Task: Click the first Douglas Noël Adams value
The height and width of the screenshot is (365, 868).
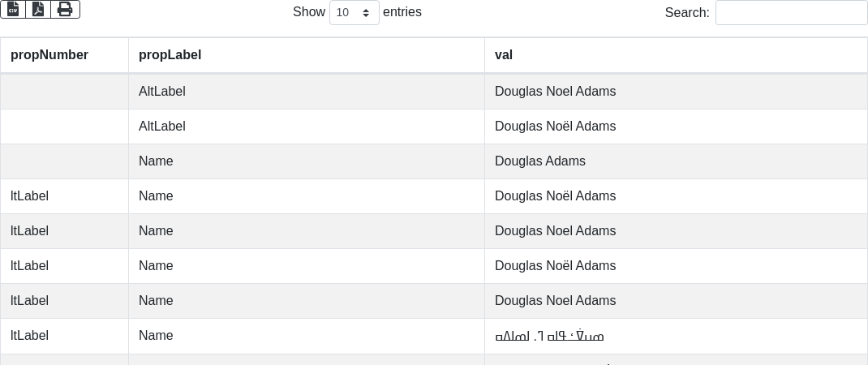Action: [555, 127]
